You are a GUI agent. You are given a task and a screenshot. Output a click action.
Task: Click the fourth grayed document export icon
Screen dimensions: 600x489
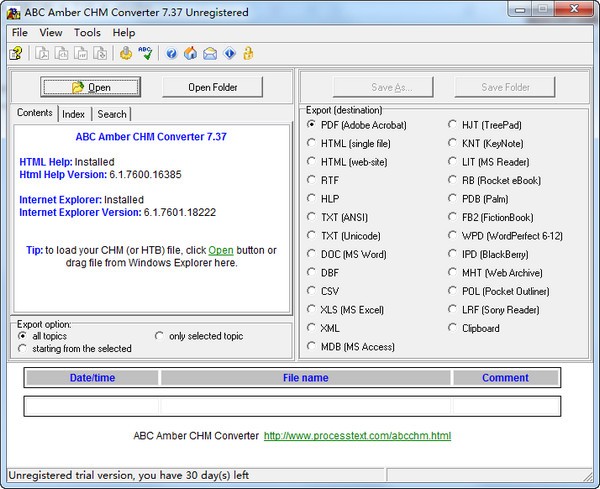(x=100, y=54)
